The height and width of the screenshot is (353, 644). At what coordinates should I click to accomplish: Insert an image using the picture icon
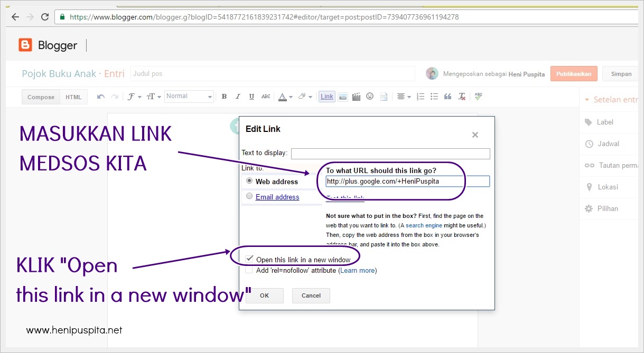342,97
